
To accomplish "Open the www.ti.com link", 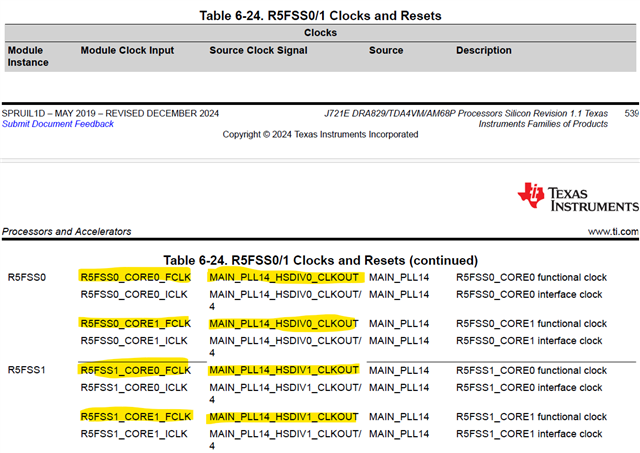I will click(613, 232).
